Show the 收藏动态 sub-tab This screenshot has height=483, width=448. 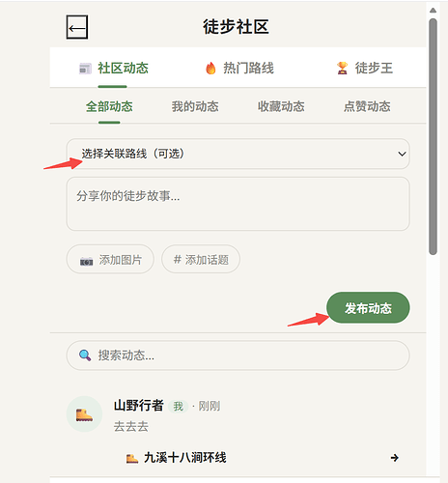coord(281,106)
